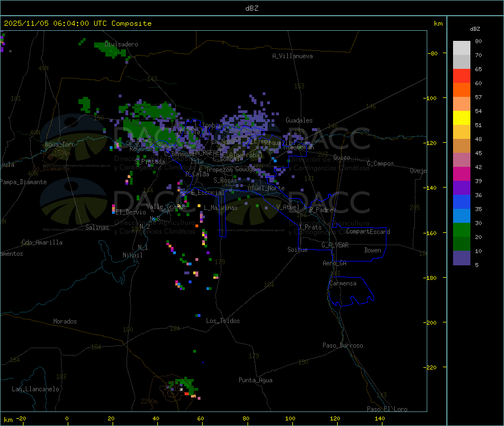Image resolution: width=504 pixels, height=426 pixels.
Task: Click the storm cell near 2200m volcano
Action: point(185,387)
